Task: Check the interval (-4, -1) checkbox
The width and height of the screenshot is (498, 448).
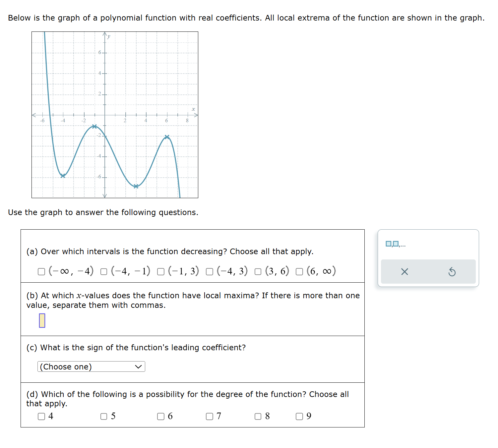Action: 103,272
